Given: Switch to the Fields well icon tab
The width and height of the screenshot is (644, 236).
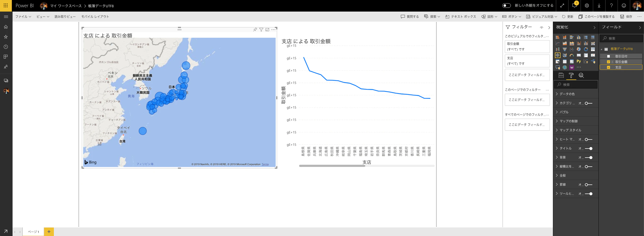Looking at the screenshot, I should (x=561, y=75).
